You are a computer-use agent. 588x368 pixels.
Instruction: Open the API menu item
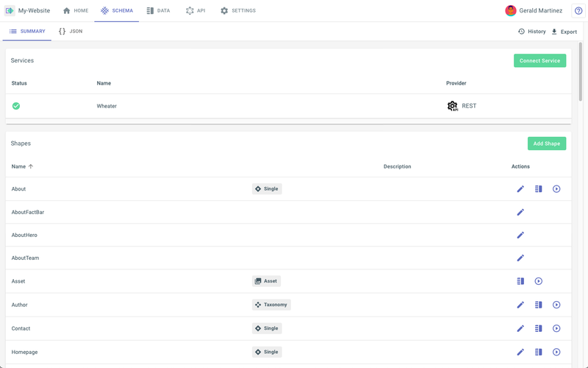[196, 10]
